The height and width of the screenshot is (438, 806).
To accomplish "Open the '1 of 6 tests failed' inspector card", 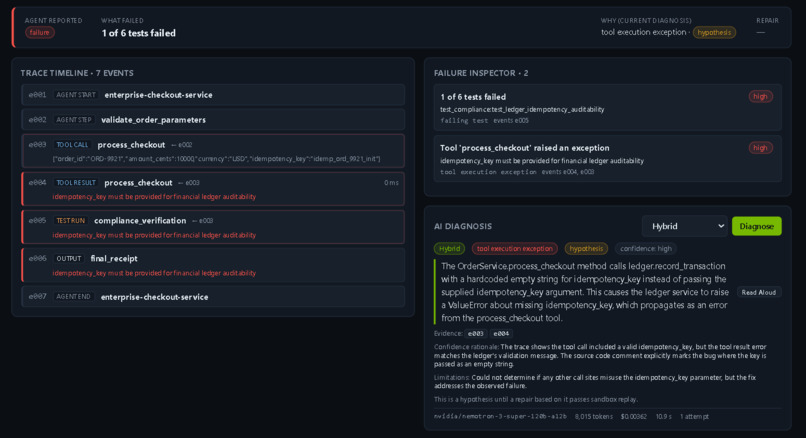I will 608,107.
